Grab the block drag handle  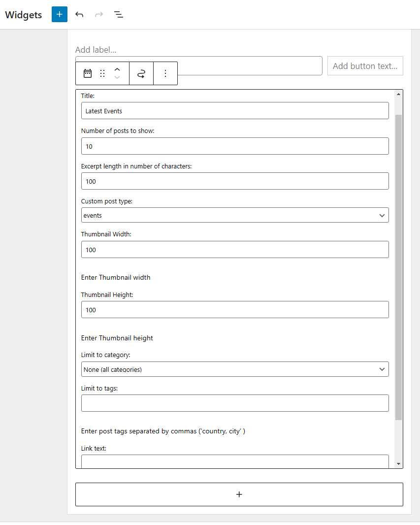coord(102,73)
